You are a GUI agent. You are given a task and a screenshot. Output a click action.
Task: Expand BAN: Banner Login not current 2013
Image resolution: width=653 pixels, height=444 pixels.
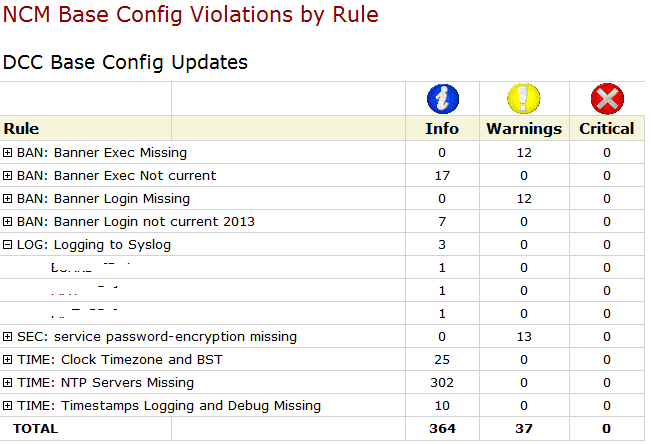pyautogui.click(x=7, y=222)
